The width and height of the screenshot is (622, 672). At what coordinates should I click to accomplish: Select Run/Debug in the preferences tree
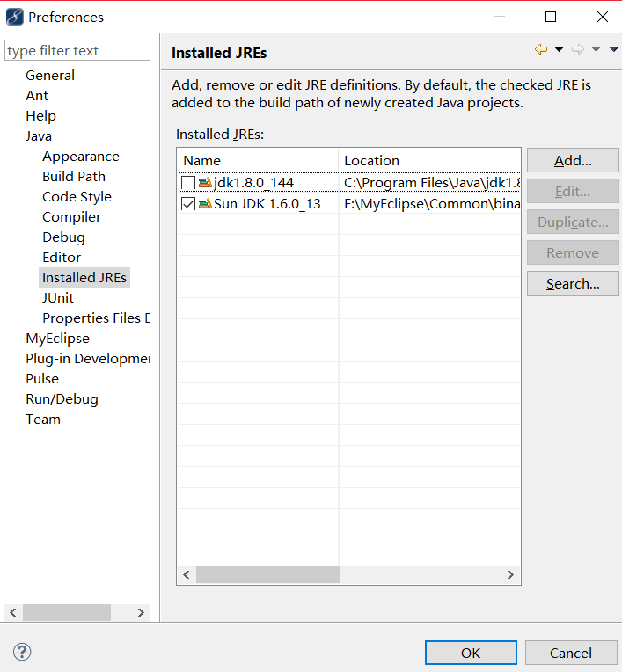point(62,399)
